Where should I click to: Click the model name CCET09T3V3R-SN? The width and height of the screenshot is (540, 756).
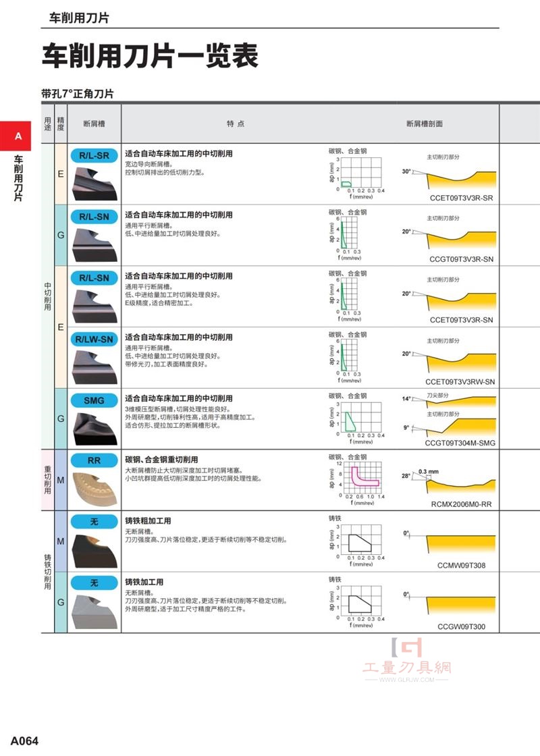pos(462,320)
